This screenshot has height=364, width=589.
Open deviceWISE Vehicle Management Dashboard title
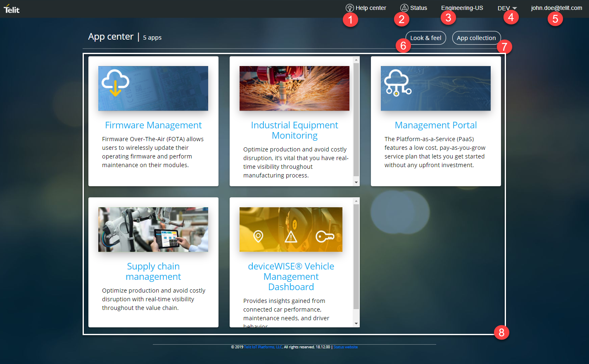tap(291, 277)
